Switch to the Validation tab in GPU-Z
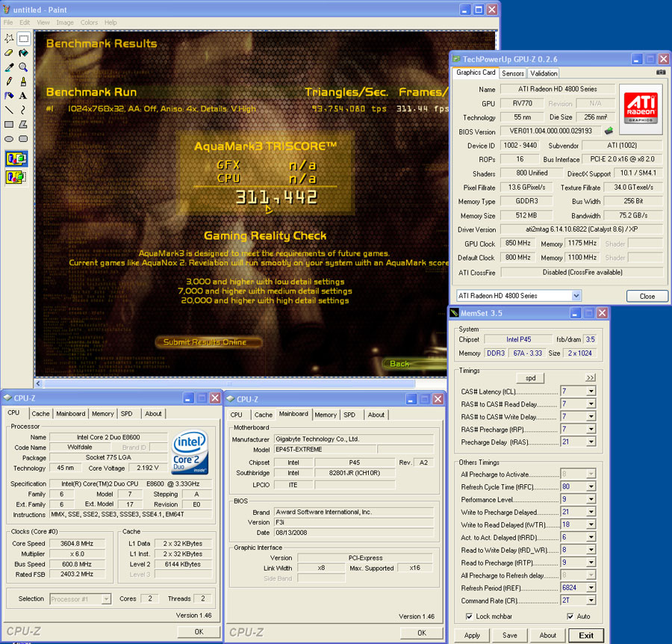Viewport: 672px width, 644px height. (x=544, y=73)
